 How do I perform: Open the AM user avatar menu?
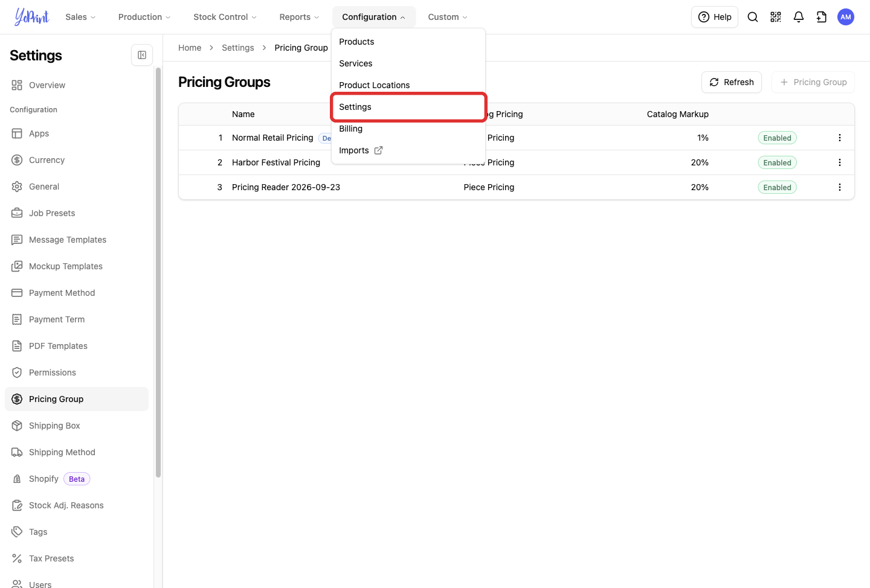click(x=846, y=17)
